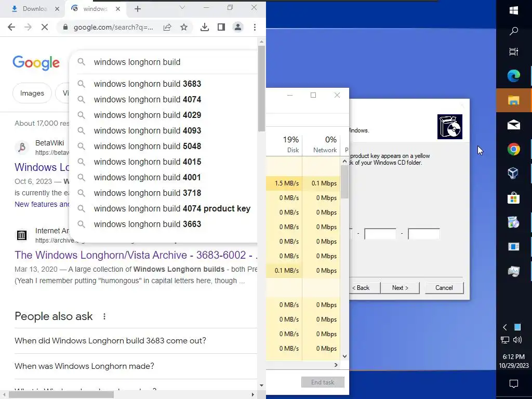Click the Chrome horizontal scrollbar thumb

[61, 395]
